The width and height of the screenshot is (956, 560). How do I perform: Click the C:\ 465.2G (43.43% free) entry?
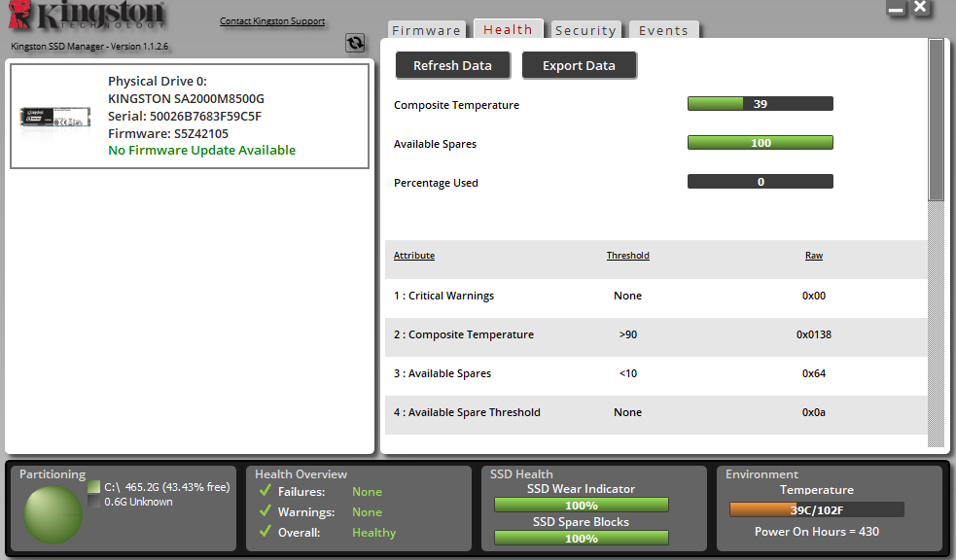(167, 487)
